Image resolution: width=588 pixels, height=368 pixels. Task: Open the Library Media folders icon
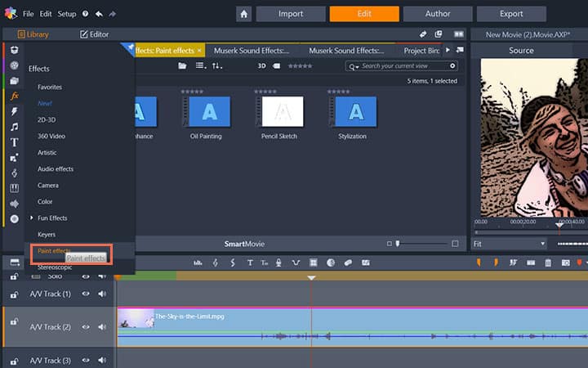[x=14, y=81]
